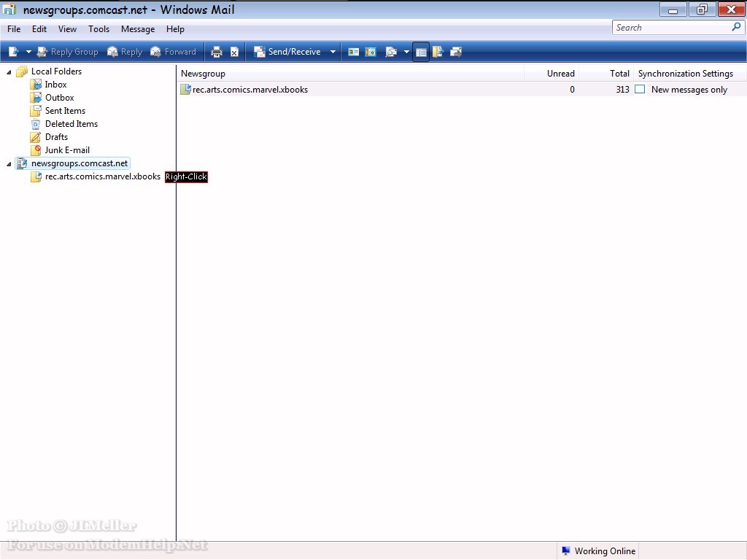Click the unread count 0
Viewport: 747px width, 560px height.
point(572,90)
